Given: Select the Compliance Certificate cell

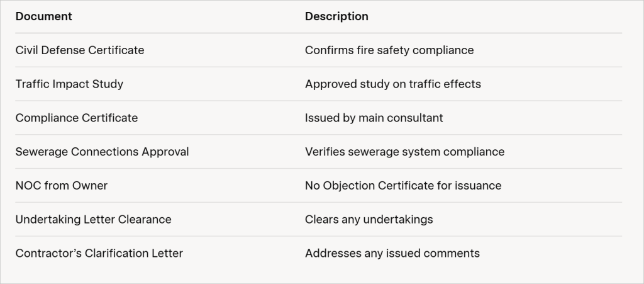Looking at the screenshot, I should pyautogui.click(x=77, y=118).
